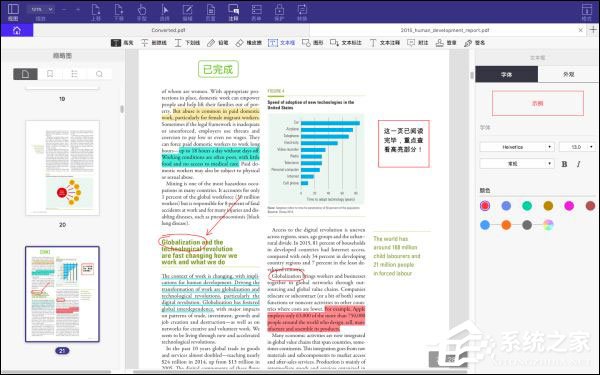Image resolution: width=600 pixels, height=375 pixels.
Task: Activate the Eraser tool
Action: (248, 43)
